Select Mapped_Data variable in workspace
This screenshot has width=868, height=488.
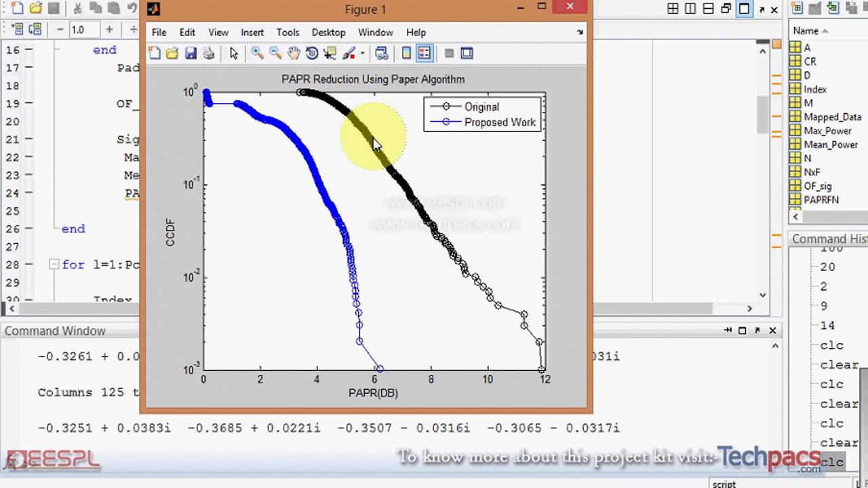point(832,117)
